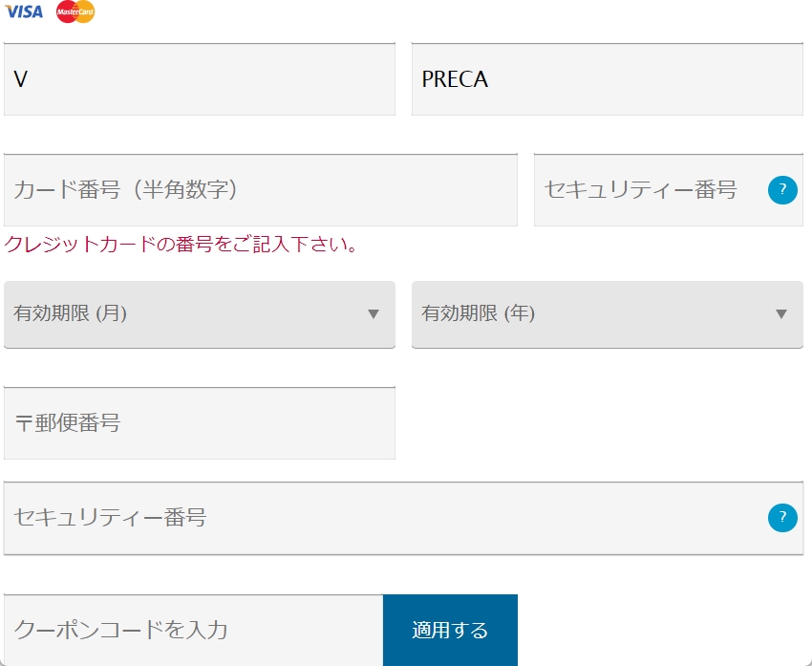This screenshot has width=812, height=666.
Task: Focus the wide セキュリティー番号 field below postal code
Action: (382, 518)
